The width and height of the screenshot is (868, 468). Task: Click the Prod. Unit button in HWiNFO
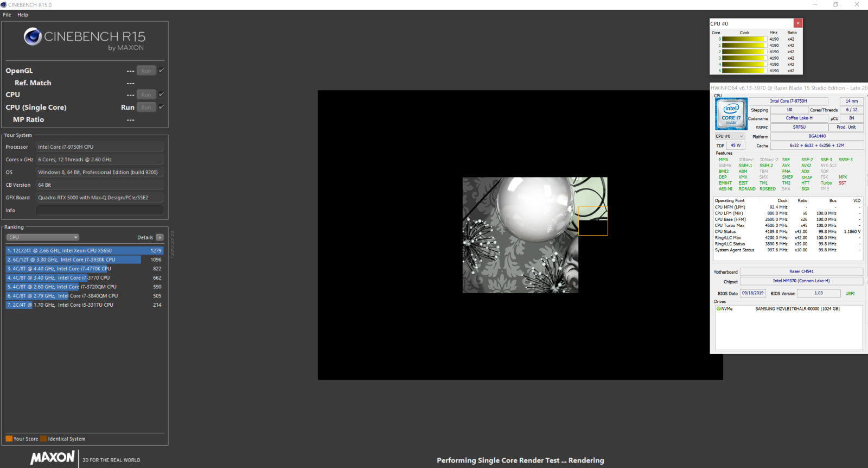(846, 127)
